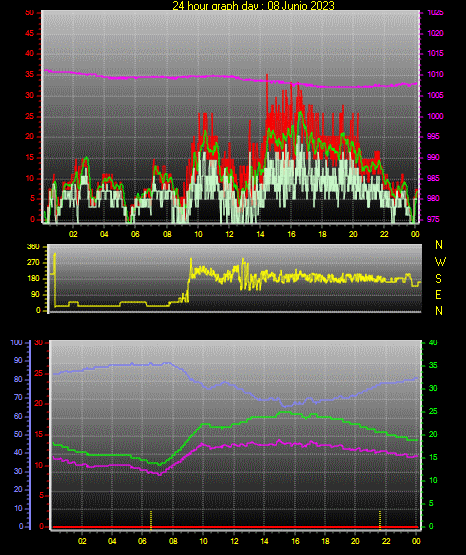This screenshot has height=555, width=466.
Task: Click the yellow dotted sunrise marker near hour 06
Action: 151,520
